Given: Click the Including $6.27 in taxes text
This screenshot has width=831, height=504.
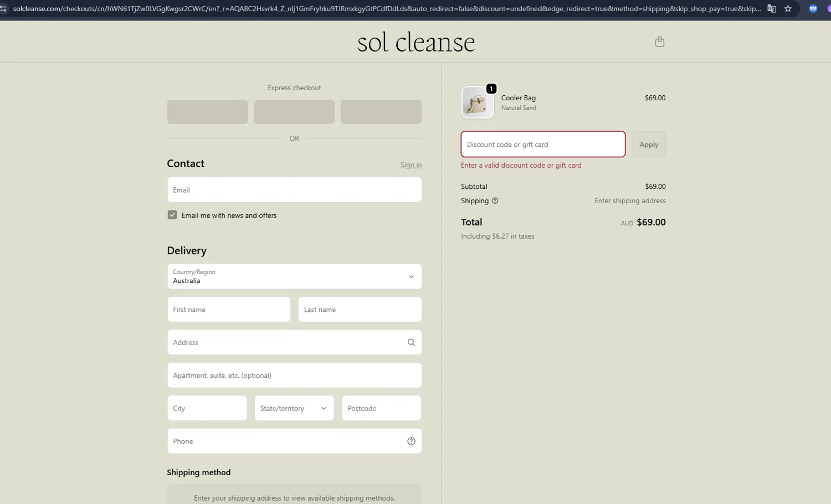Looking at the screenshot, I should (497, 236).
